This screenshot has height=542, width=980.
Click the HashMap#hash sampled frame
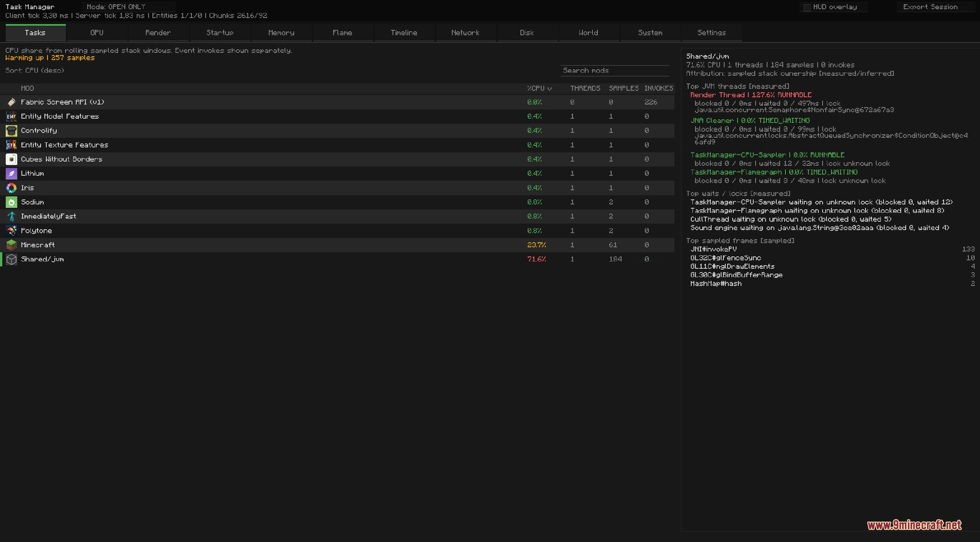pyautogui.click(x=716, y=284)
